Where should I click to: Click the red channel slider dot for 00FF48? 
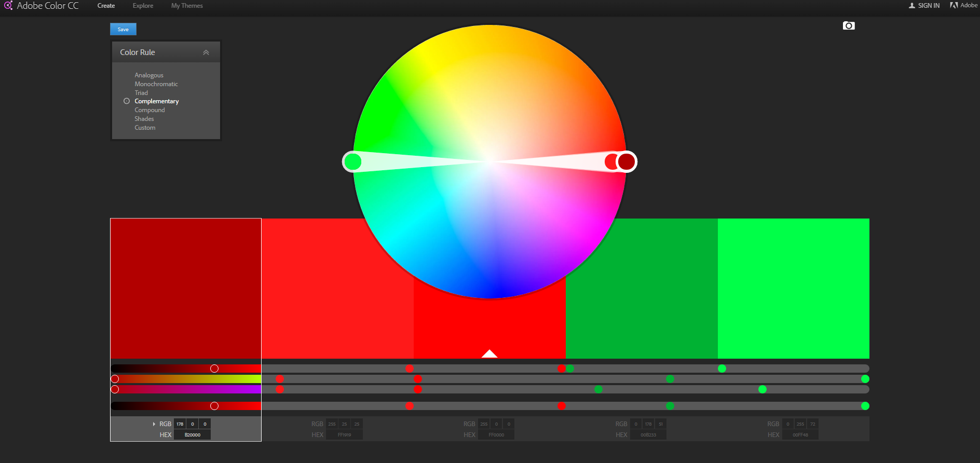722,369
